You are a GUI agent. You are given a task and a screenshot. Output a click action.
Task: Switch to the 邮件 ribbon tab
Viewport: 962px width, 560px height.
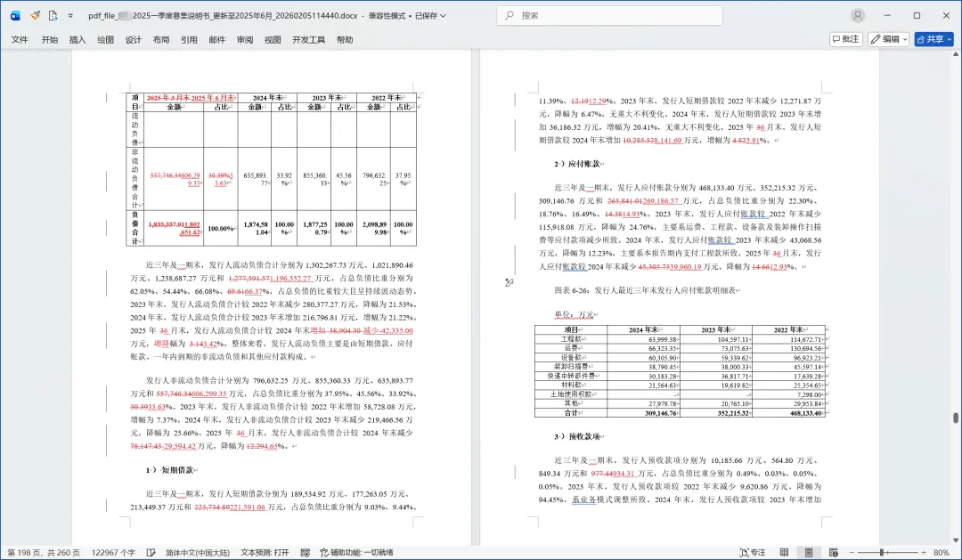coord(217,40)
